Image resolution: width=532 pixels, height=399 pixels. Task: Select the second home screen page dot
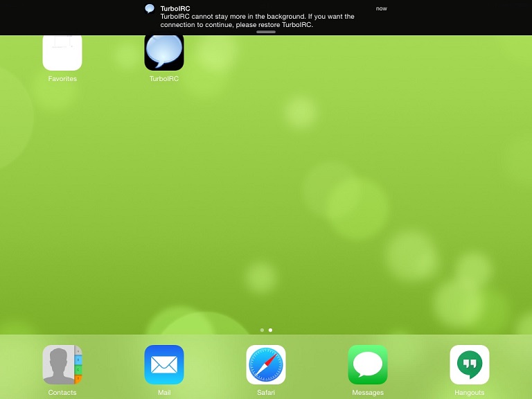pos(270,330)
